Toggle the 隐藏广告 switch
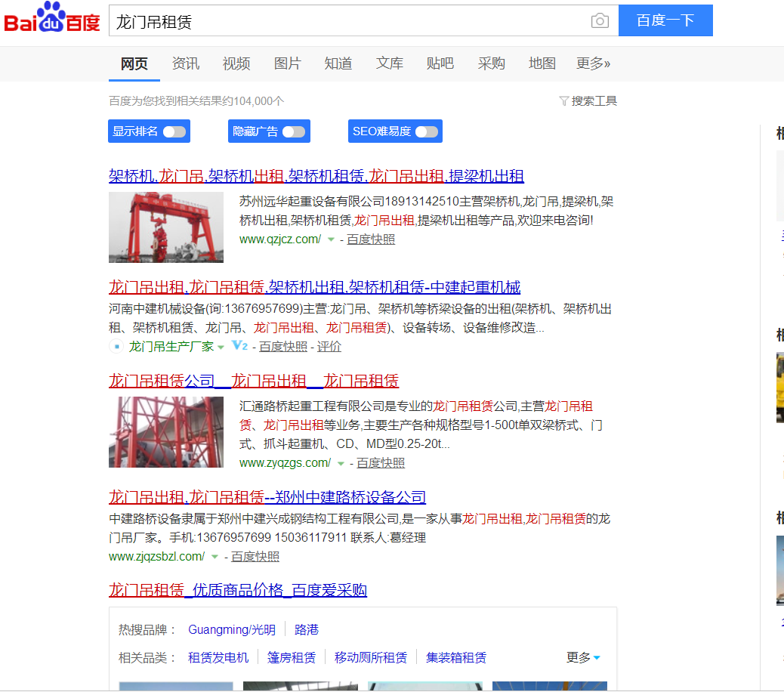The height and width of the screenshot is (692, 784). point(294,131)
